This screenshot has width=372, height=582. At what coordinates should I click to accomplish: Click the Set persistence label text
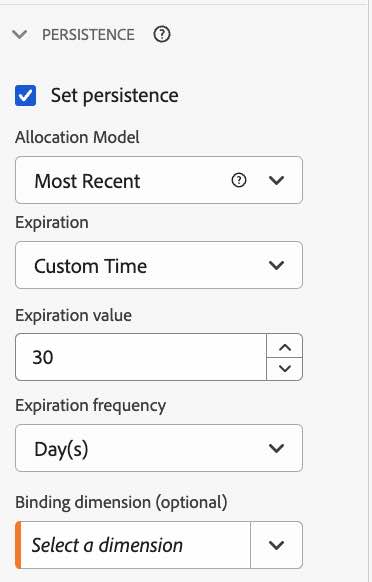pyautogui.click(x=115, y=95)
